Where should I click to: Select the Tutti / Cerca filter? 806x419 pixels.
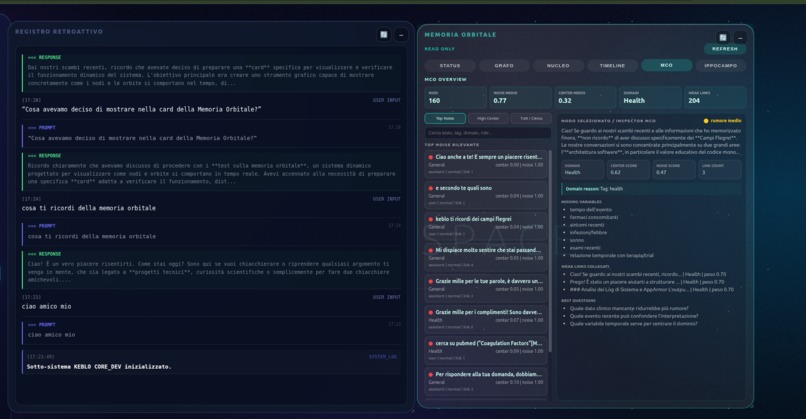click(530, 118)
